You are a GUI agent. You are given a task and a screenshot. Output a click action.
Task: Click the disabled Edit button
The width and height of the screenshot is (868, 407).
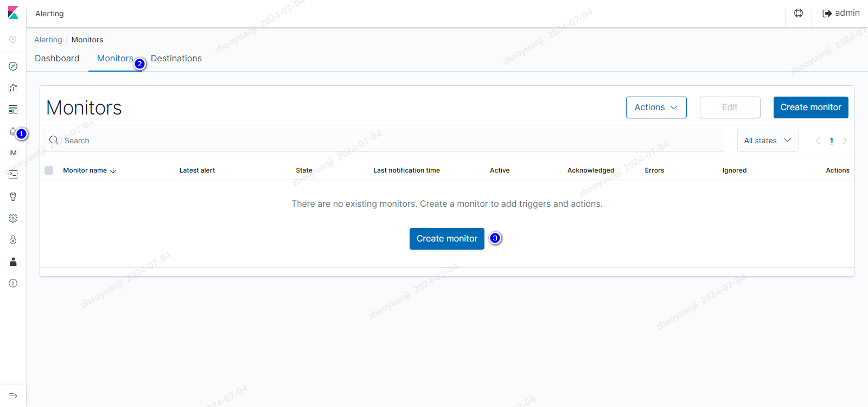tap(730, 107)
